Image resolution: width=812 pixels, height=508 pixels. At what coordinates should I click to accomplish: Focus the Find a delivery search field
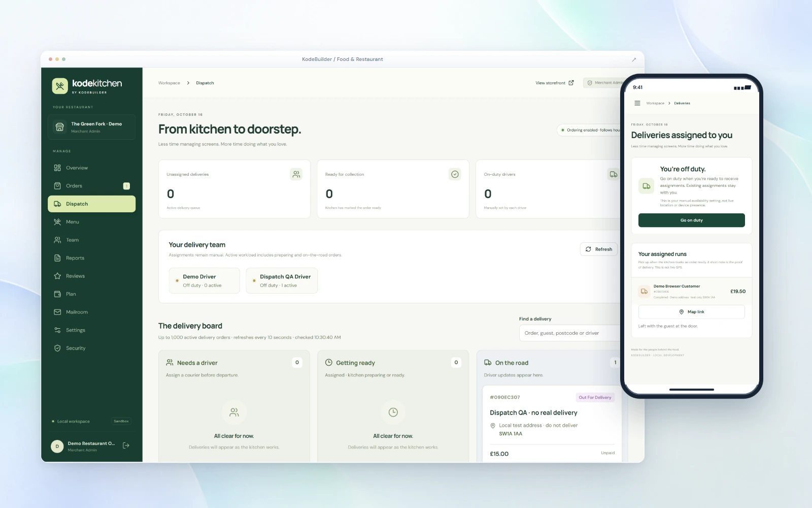[x=570, y=333]
